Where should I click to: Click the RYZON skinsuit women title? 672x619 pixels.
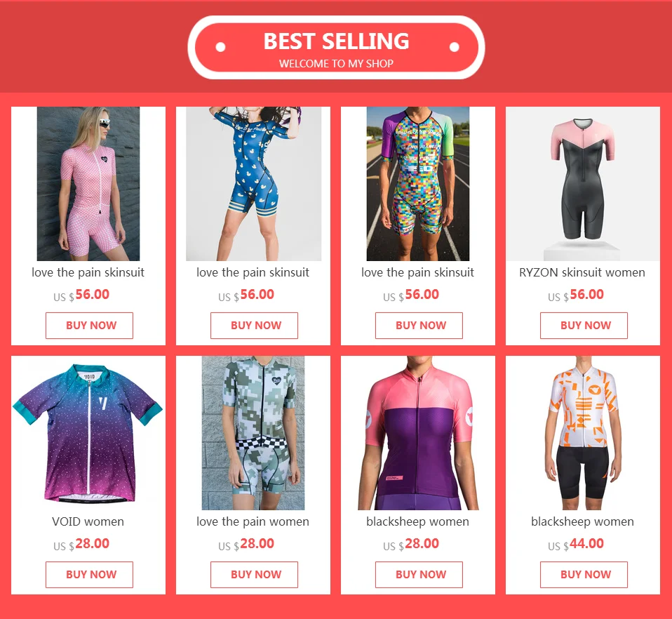(582, 272)
